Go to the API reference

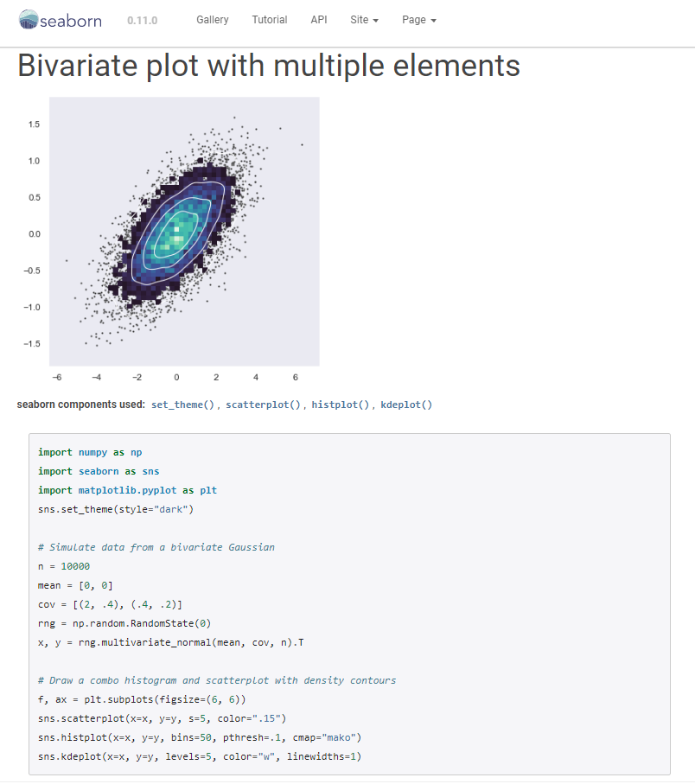[319, 20]
